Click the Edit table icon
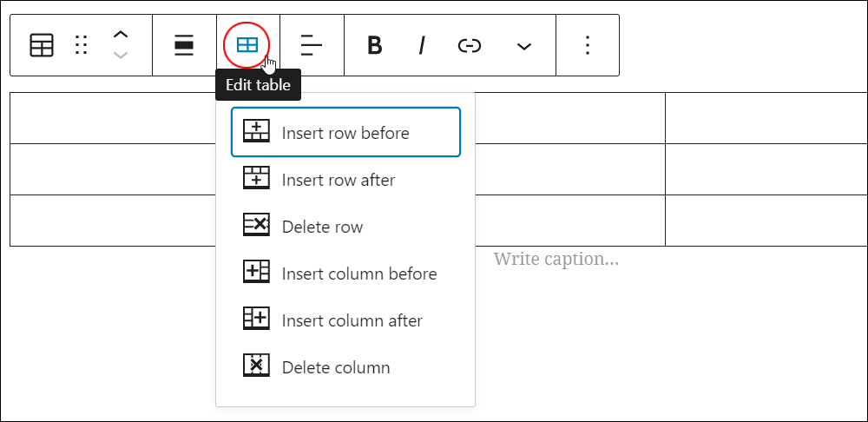The width and height of the screenshot is (868, 422). point(247,45)
